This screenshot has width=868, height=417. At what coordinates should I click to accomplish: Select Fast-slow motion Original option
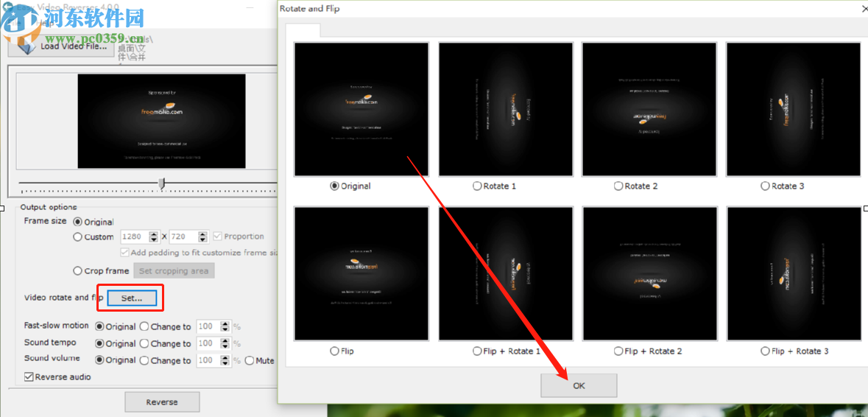[116, 326]
